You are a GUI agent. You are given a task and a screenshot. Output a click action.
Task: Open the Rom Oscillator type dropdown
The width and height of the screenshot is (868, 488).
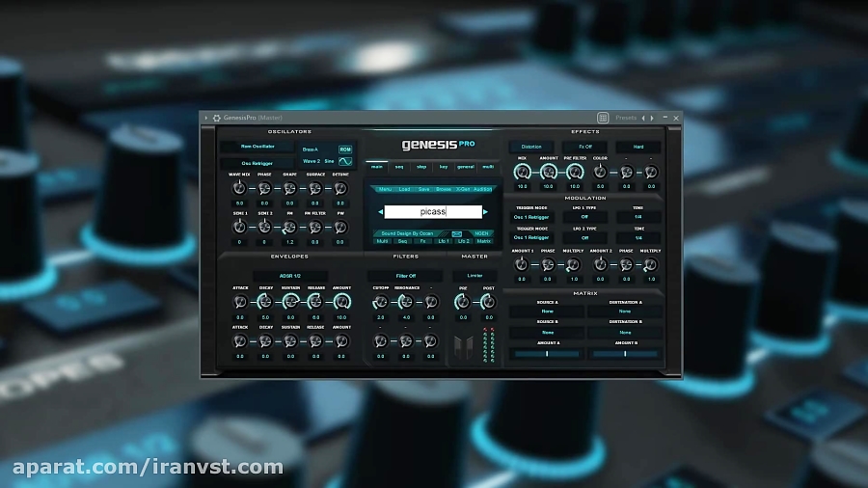tap(258, 147)
